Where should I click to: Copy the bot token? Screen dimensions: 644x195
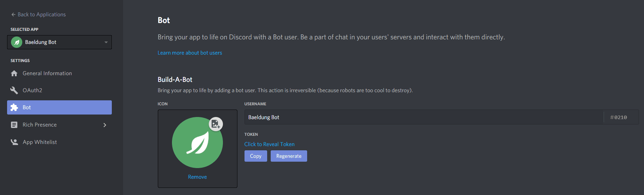coord(255,156)
